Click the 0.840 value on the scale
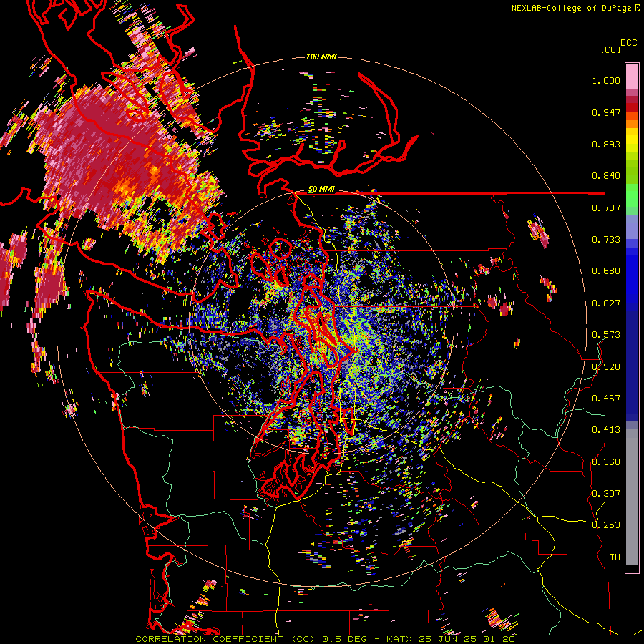Screen dimensions: 644x644 click(606, 176)
